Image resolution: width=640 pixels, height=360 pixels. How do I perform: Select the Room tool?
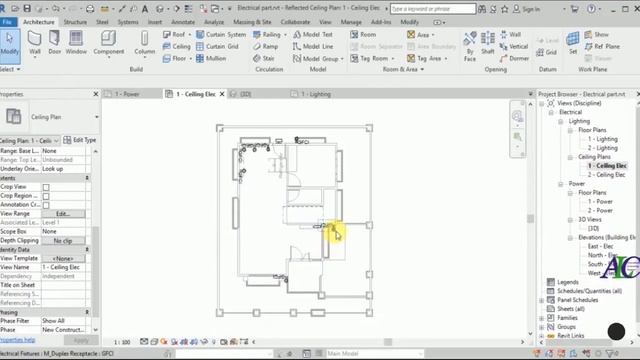[x=363, y=35]
